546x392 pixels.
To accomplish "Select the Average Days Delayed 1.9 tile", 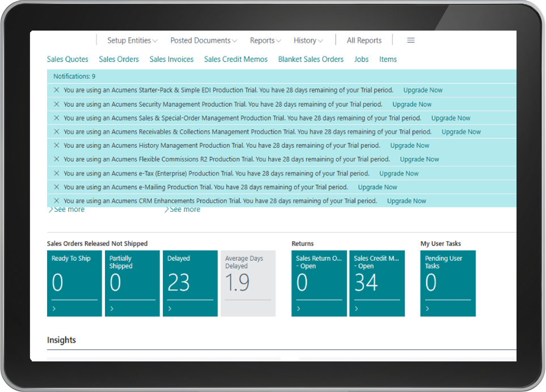I will [248, 283].
